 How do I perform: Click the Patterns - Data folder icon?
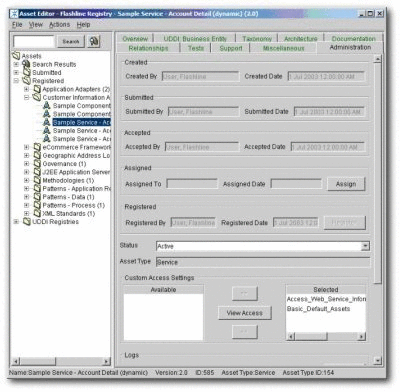[37, 197]
